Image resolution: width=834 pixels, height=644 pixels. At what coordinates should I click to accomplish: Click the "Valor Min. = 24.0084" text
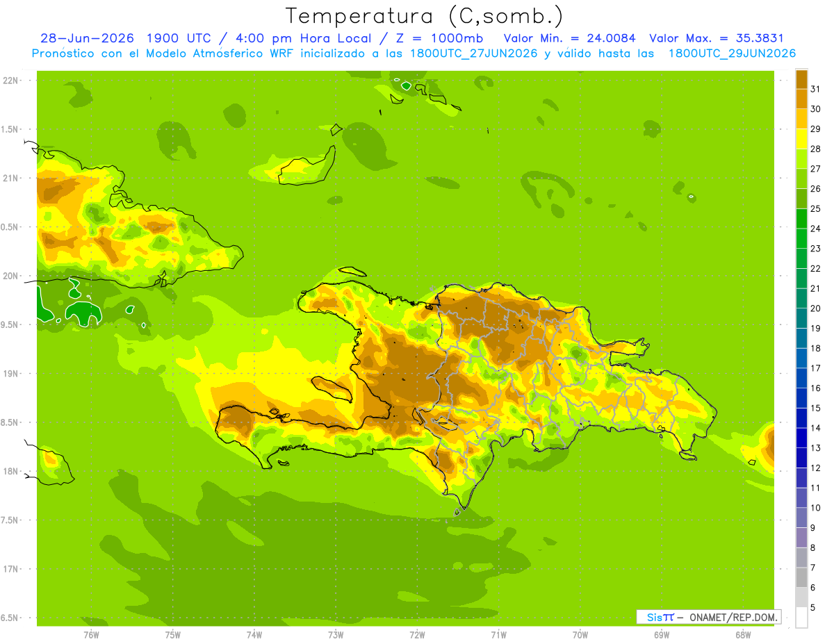(570, 39)
